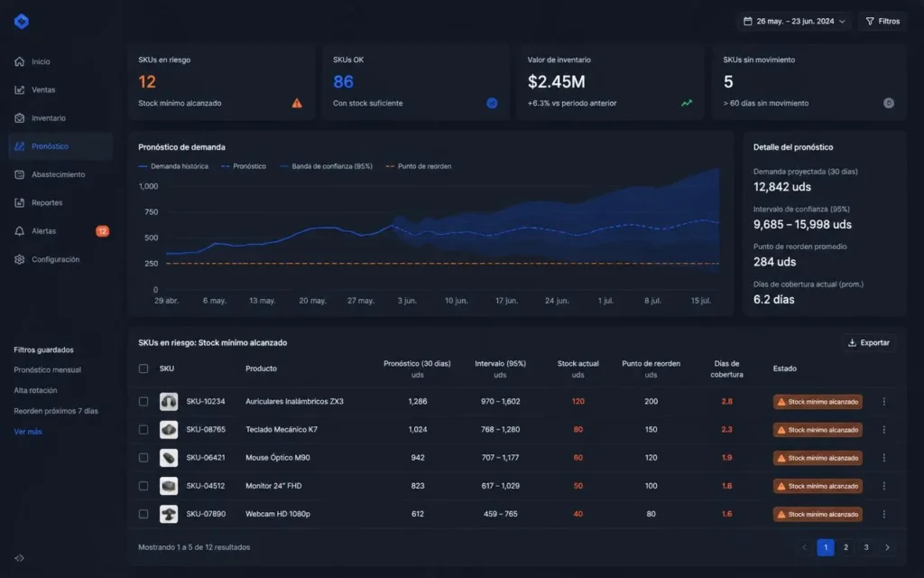Toggle Banda de confianza legend swatch

tap(284, 166)
